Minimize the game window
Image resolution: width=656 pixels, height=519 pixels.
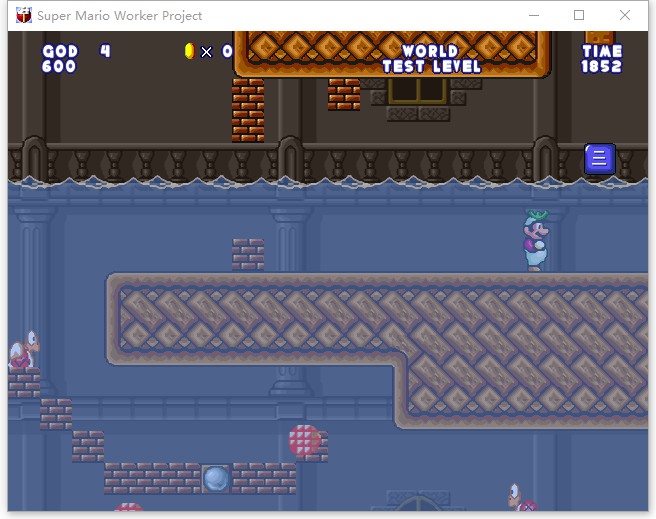[x=534, y=15]
